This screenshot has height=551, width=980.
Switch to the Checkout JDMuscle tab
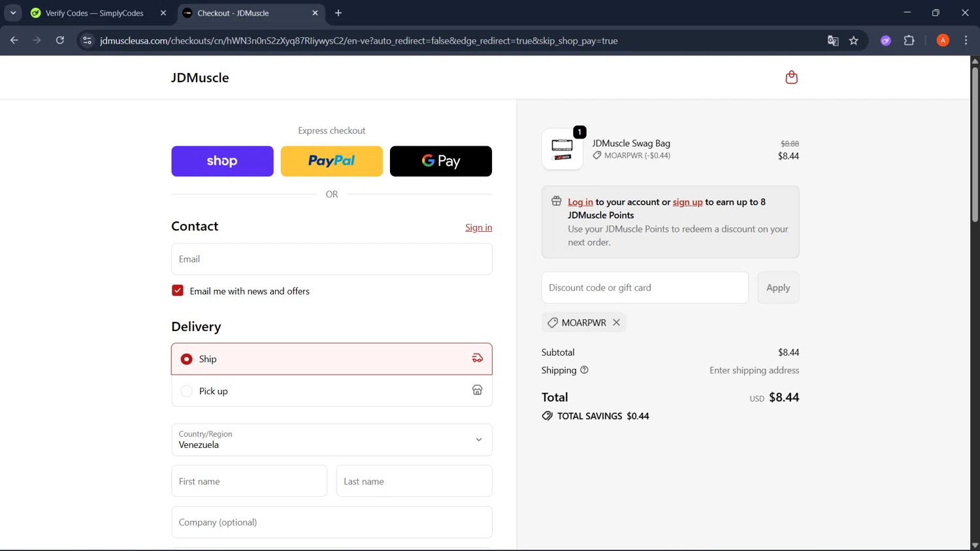click(x=252, y=13)
